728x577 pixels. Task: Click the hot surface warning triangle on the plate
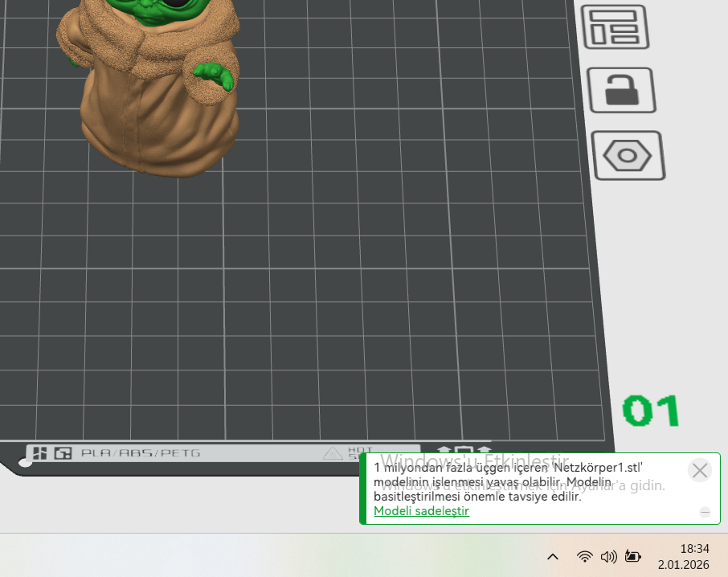[x=333, y=454]
